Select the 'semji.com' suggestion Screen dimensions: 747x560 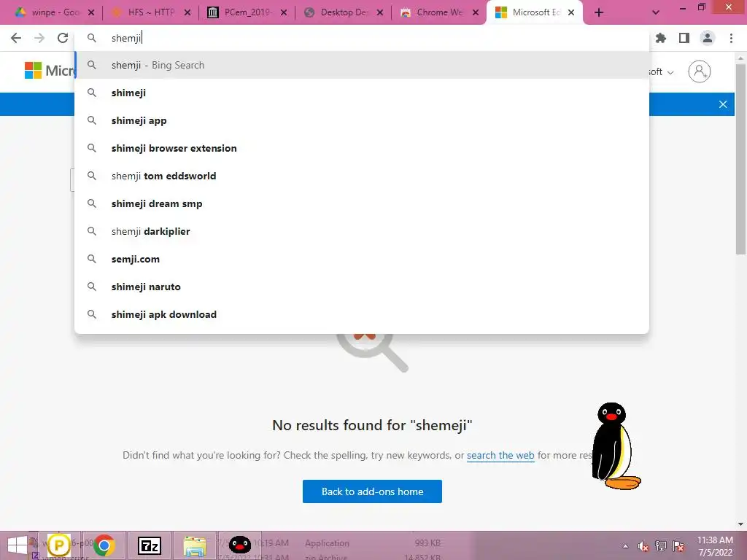tap(362, 259)
